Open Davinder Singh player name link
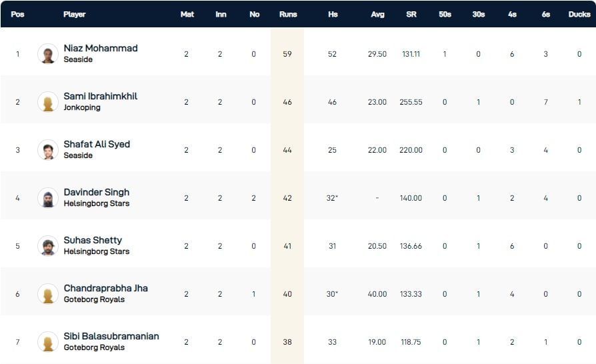596x364 pixels. 97,193
